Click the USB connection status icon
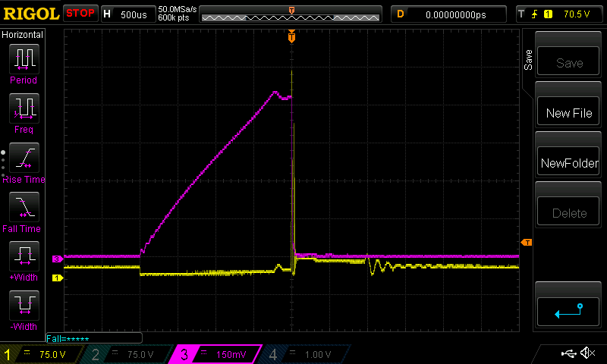 [x=569, y=353]
